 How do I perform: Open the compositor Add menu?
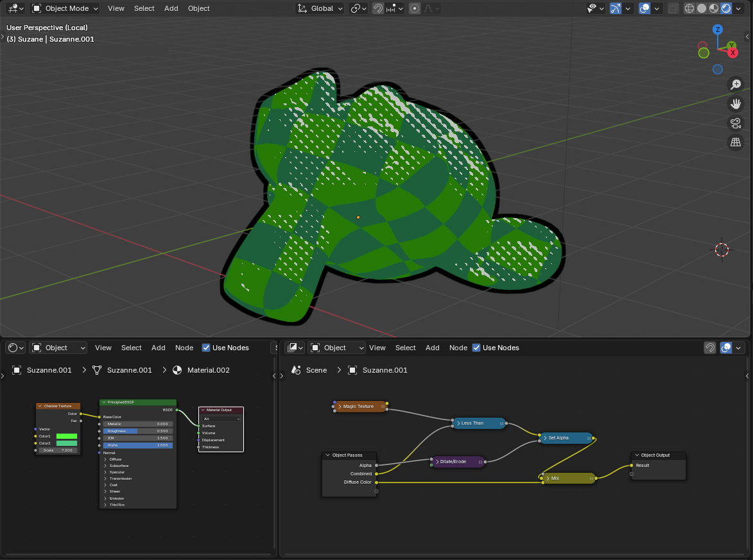coord(432,348)
